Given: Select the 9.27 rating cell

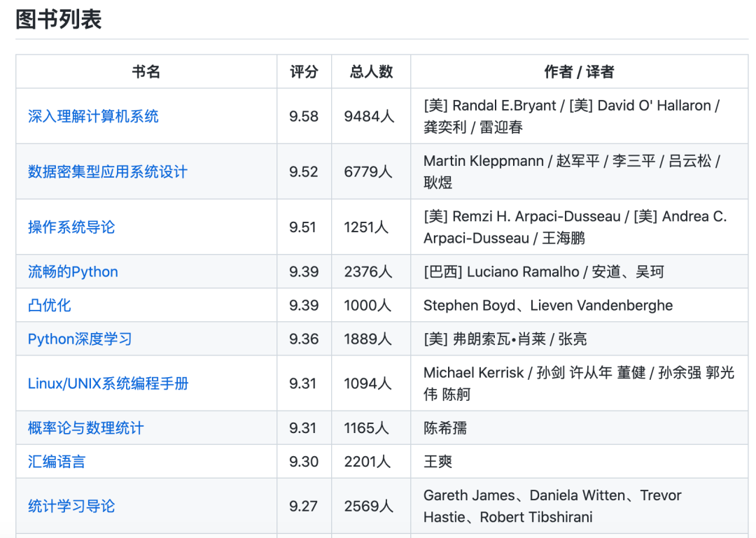Looking at the screenshot, I should point(304,507).
